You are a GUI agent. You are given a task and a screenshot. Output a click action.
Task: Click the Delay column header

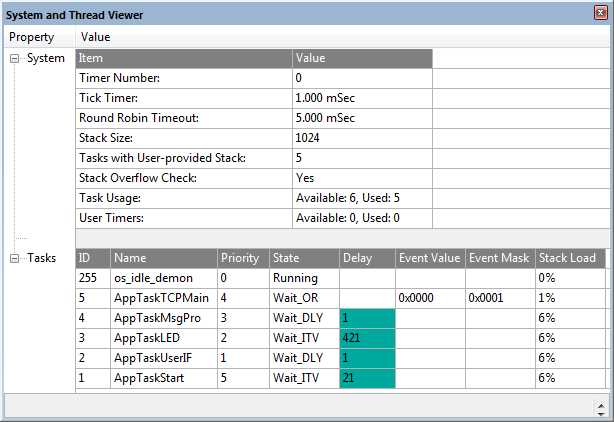(x=367, y=258)
